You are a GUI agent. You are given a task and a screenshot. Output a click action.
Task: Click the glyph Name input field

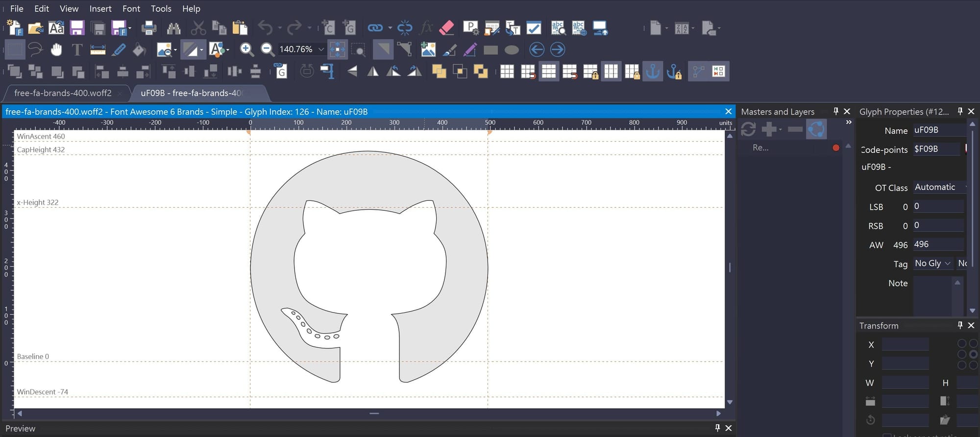[x=939, y=130]
